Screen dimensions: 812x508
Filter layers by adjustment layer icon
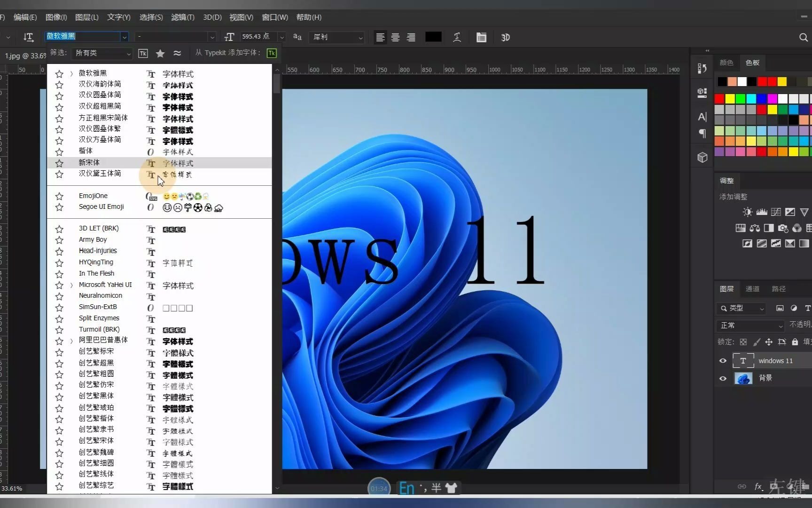pos(794,308)
